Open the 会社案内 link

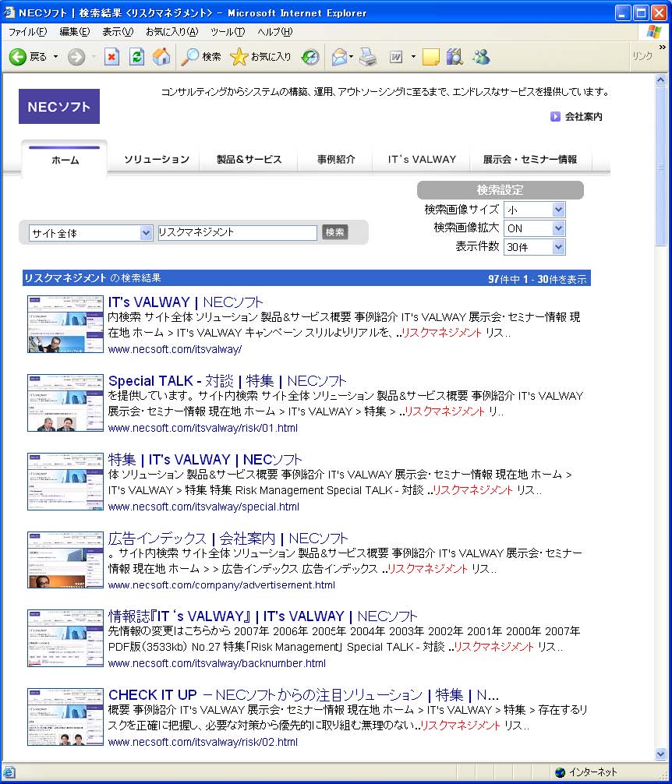click(583, 116)
